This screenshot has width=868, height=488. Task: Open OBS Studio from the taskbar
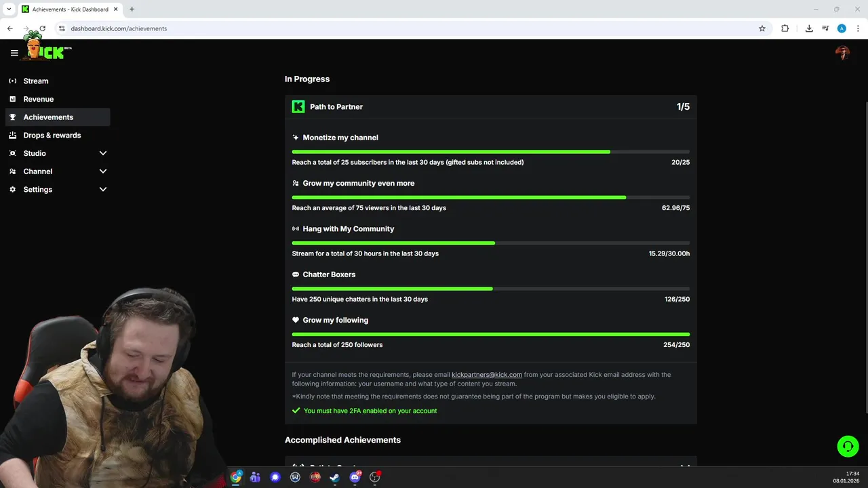(x=374, y=477)
